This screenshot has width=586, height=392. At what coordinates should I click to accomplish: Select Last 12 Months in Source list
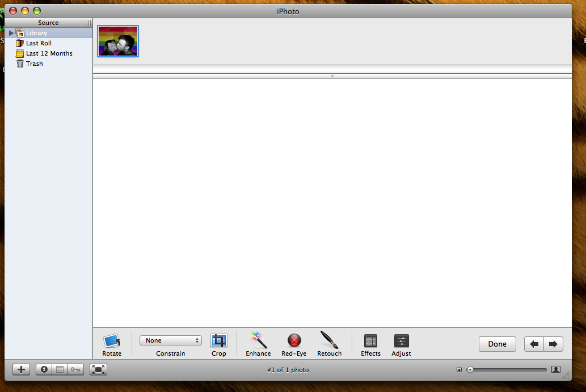[x=49, y=53]
